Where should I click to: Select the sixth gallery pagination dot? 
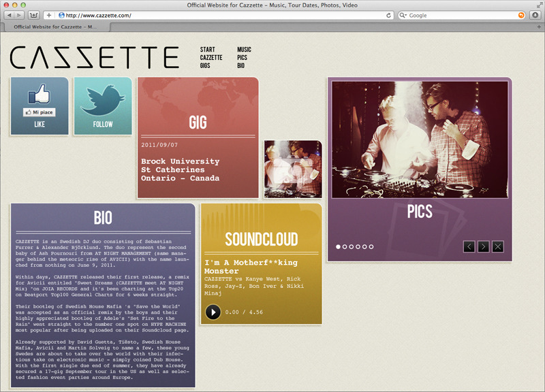point(371,247)
